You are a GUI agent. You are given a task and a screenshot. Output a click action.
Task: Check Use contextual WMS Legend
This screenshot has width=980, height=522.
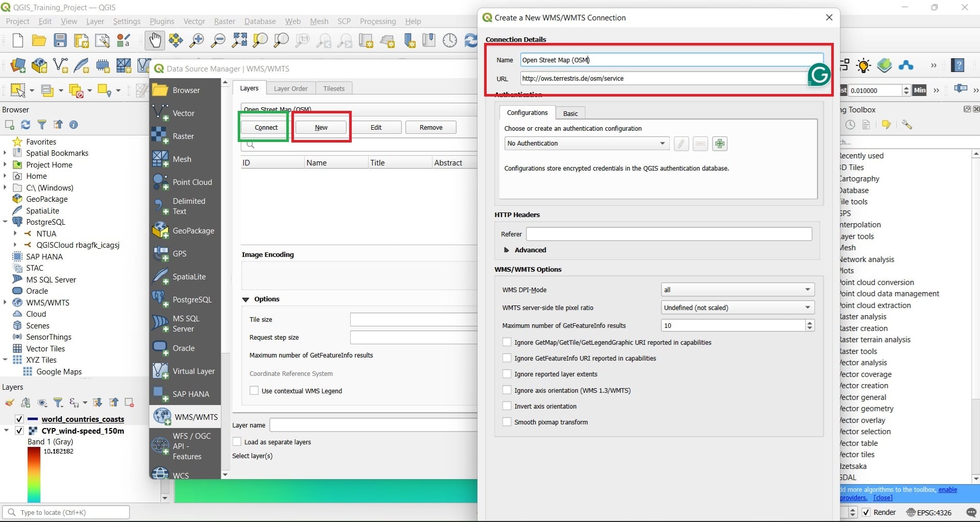pyautogui.click(x=254, y=391)
